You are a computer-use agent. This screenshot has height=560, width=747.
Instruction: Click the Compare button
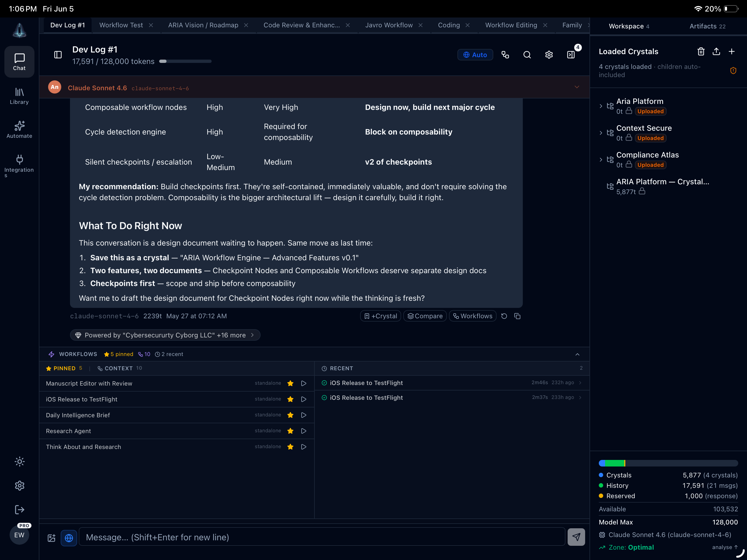pyautogui.click(x=425, y=316)
